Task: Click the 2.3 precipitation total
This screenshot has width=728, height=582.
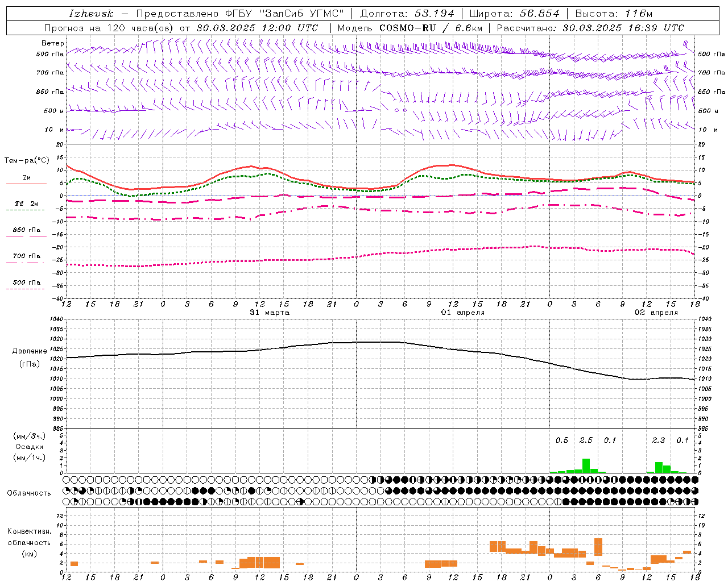Action: (x=659, y=440)
